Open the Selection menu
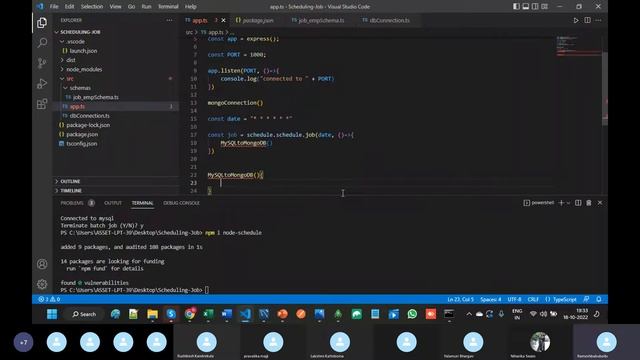This screenshot has width=640, height=360. tap(92, 7)
